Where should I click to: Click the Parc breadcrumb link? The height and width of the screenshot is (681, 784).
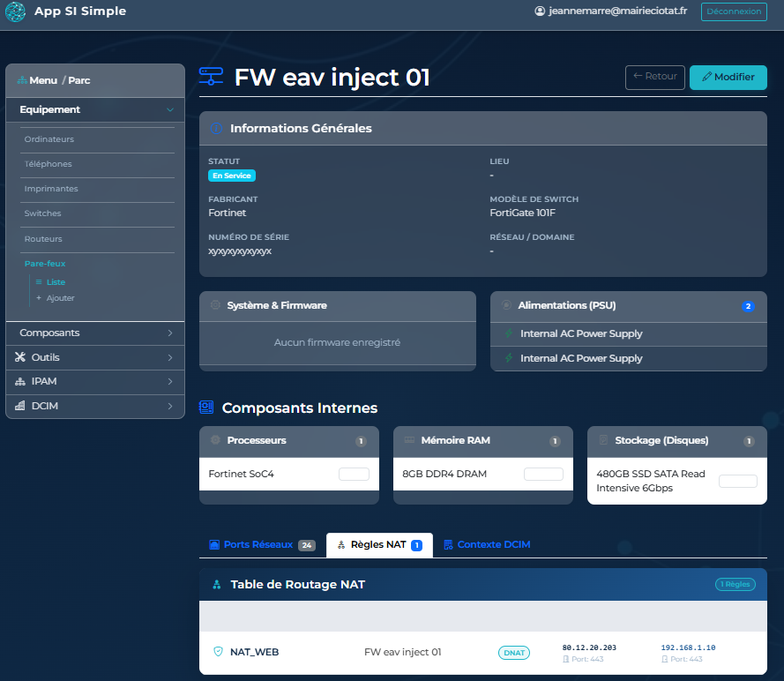79,80
